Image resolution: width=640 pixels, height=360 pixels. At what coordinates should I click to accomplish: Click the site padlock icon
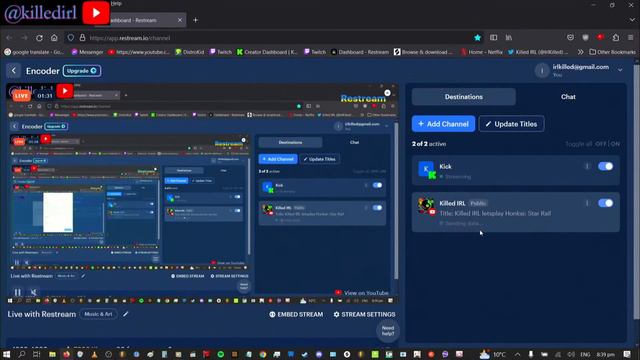pos(82,38)
